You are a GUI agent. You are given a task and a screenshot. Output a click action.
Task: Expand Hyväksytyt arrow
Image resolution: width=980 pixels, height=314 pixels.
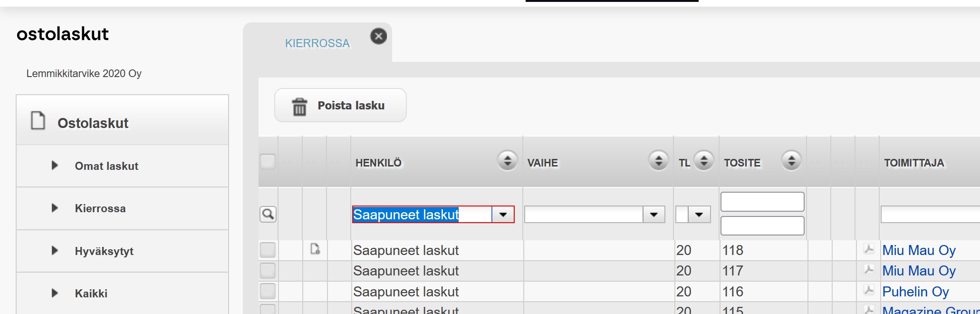[x=55, y=250]
